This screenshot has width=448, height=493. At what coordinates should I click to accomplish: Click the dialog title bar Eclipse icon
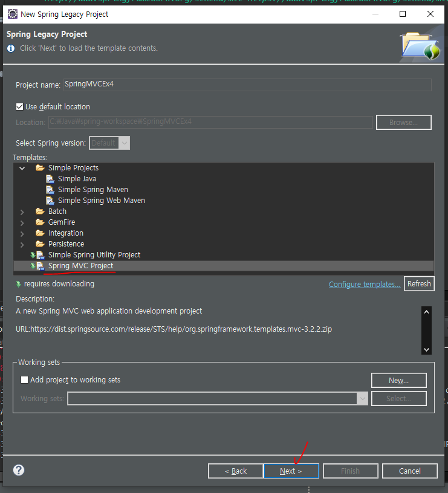(13, 14)
